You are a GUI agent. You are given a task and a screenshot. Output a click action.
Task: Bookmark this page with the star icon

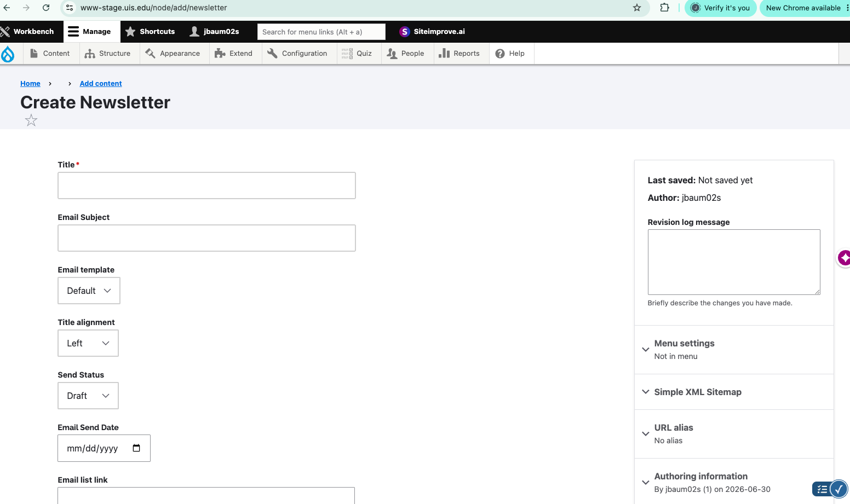tap(637, 8)
